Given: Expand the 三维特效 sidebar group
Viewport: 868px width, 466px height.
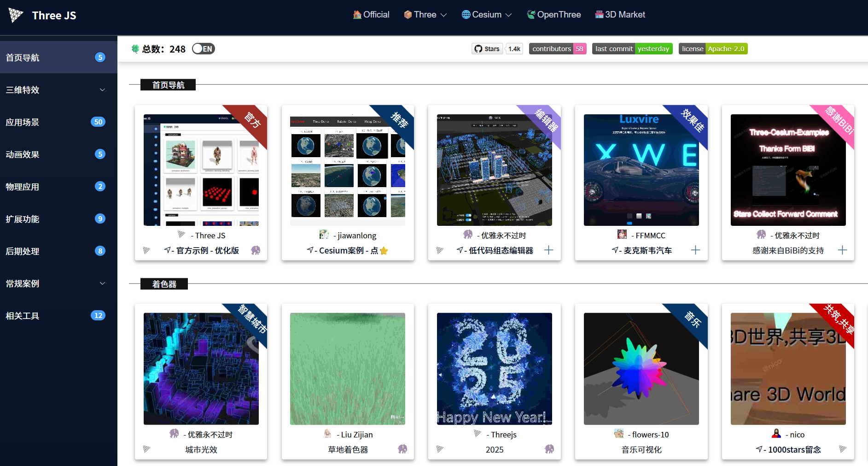Looking at the screenshot, I should pyautogui.click(x=58, y=90).
